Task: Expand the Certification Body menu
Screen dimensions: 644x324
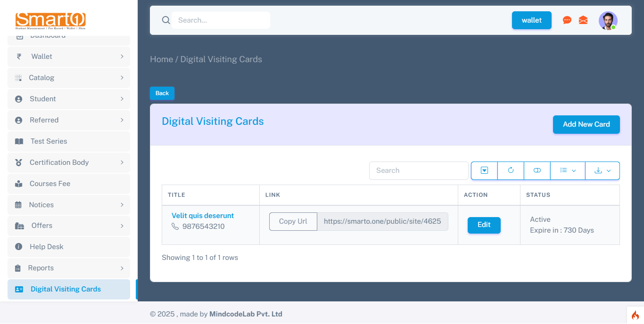Action: [69, 162]
